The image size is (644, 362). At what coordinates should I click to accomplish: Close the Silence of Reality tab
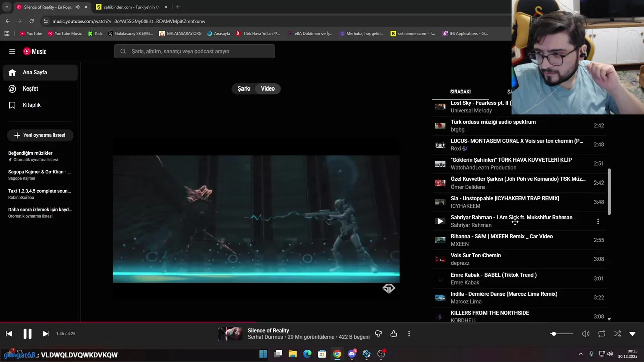[86, 7]
